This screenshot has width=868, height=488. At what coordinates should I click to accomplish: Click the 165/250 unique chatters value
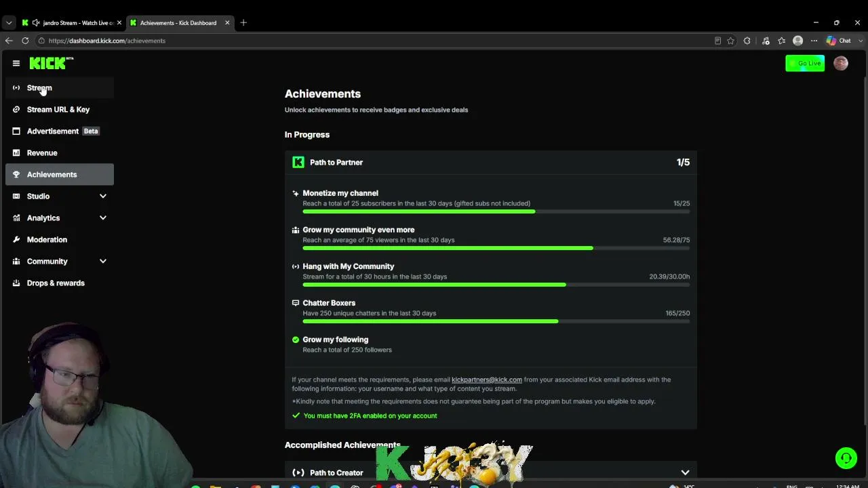pos(677,313)
